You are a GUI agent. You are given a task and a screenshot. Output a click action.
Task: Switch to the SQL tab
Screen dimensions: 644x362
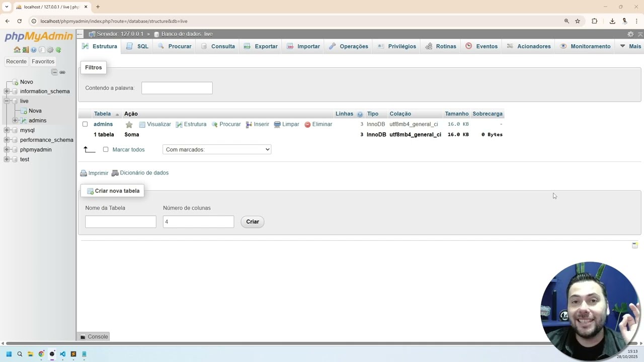(138, 46)
